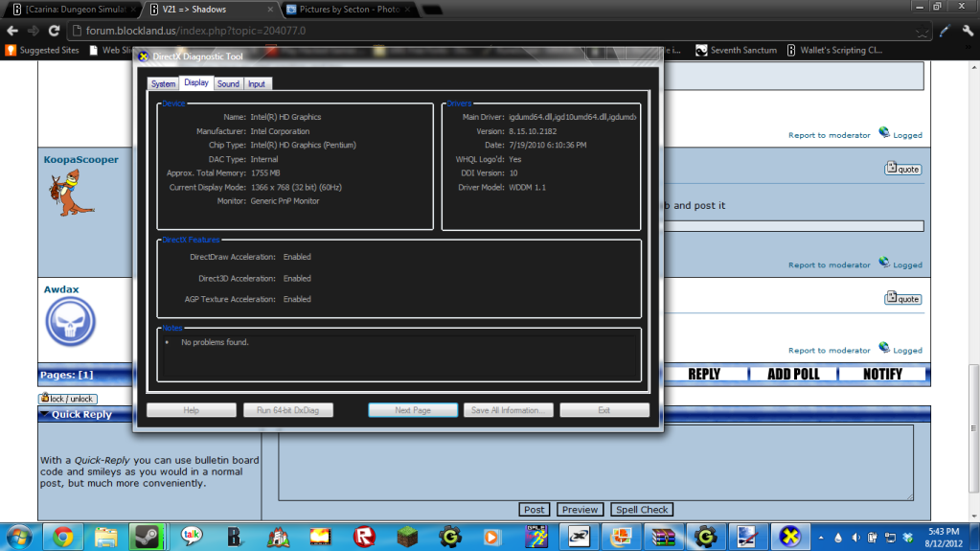The height and width of the screenshot is (551, 980).
Task: Open the media player taskbar icon
Action: pos(491,537)
